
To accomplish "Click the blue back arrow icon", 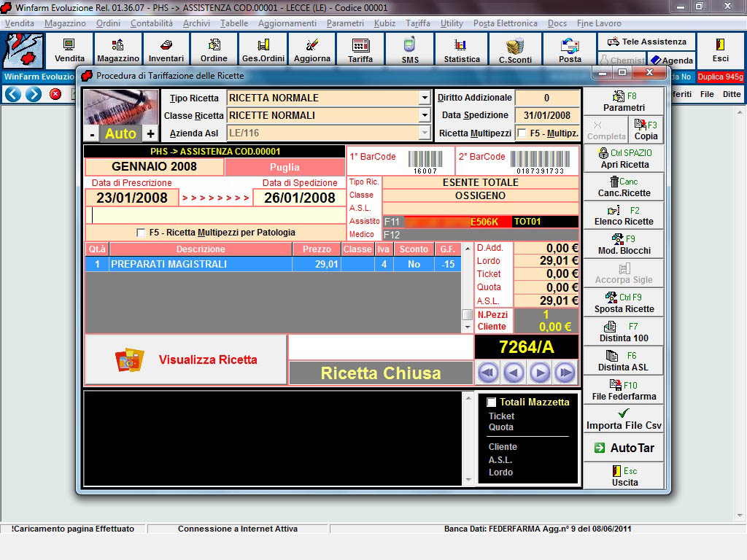I will point(13,94).
